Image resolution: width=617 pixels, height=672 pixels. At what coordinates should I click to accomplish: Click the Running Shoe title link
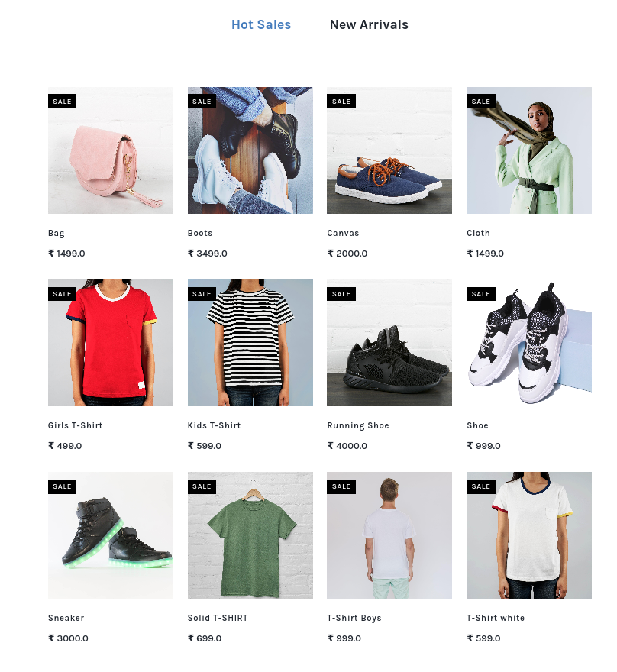[358, 425]
